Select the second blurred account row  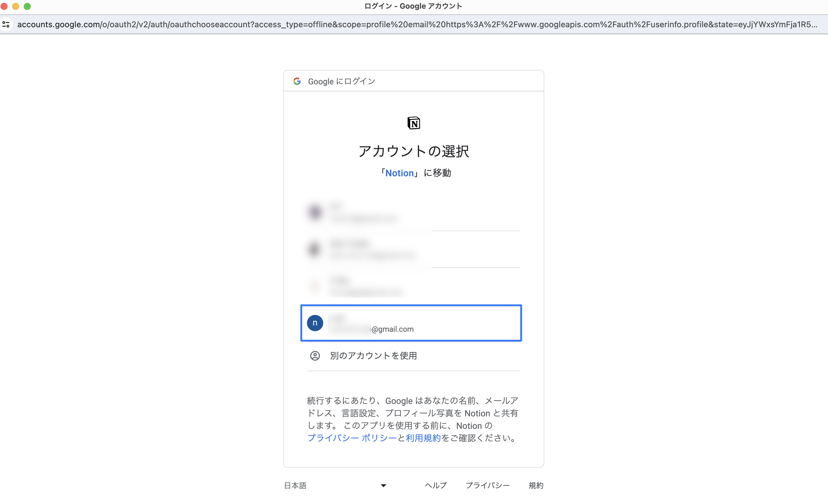414,249
